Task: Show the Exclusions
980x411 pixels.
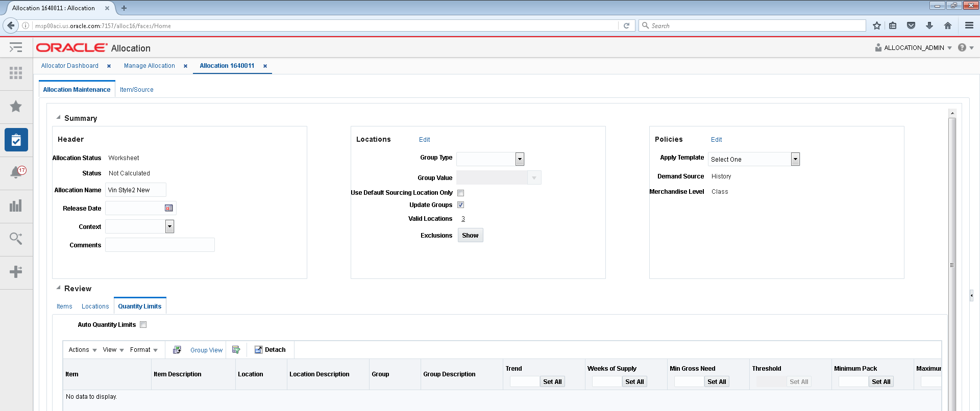Action: click(x=470, y=235)
